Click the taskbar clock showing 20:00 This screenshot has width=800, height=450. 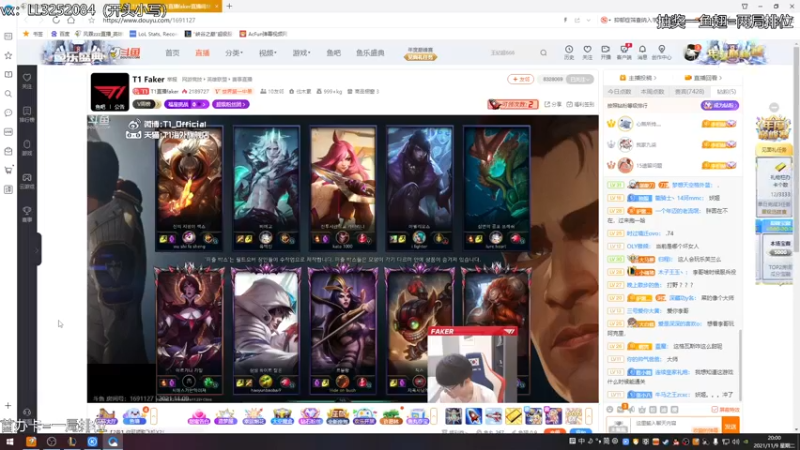[x=774, y=442]
